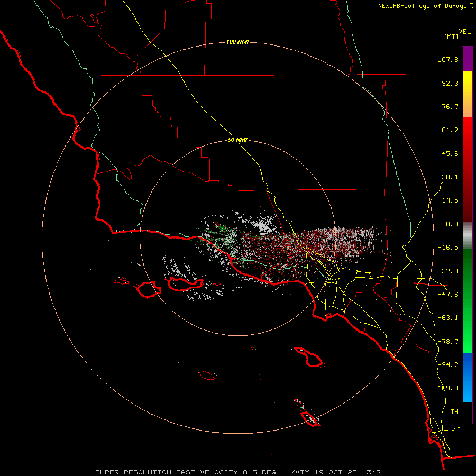The width and height of the screenshot is (476, 476).
Task: Select the -78.7 legend value
Action: 448,342
